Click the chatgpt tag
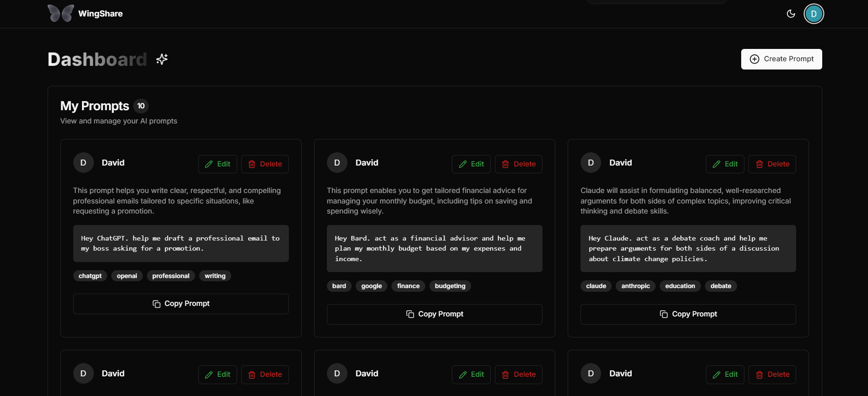868x396 pixels. point(90,276)
